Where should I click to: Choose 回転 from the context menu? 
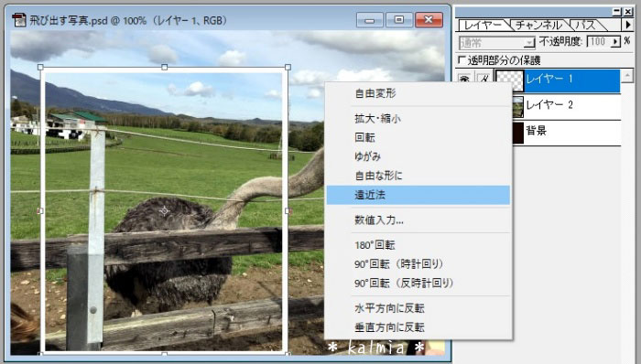tap(418, 137)
